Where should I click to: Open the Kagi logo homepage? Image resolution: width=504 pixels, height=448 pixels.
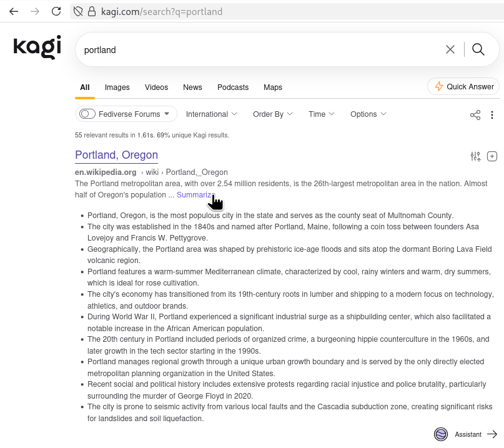(x=37, y=47)
